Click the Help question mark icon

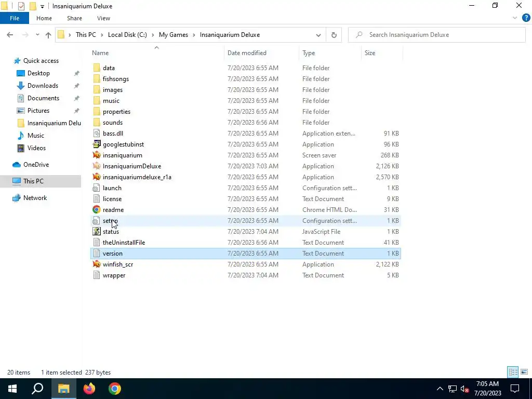(x=526, y=18)
